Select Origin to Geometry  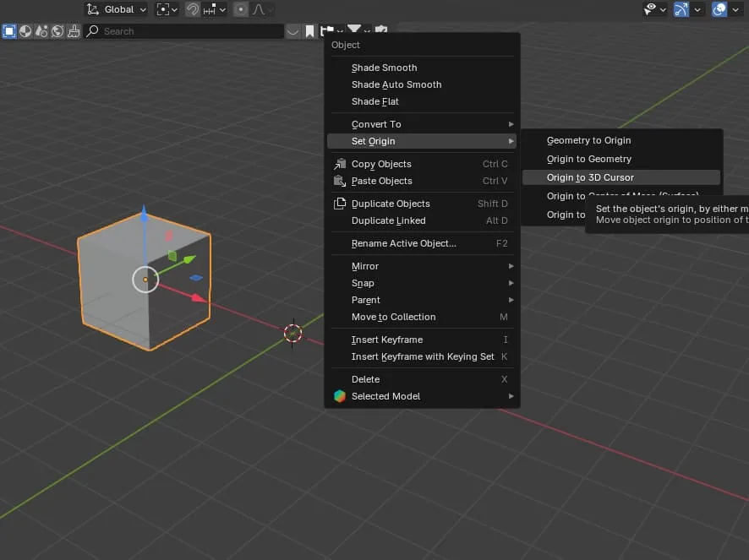621,159
